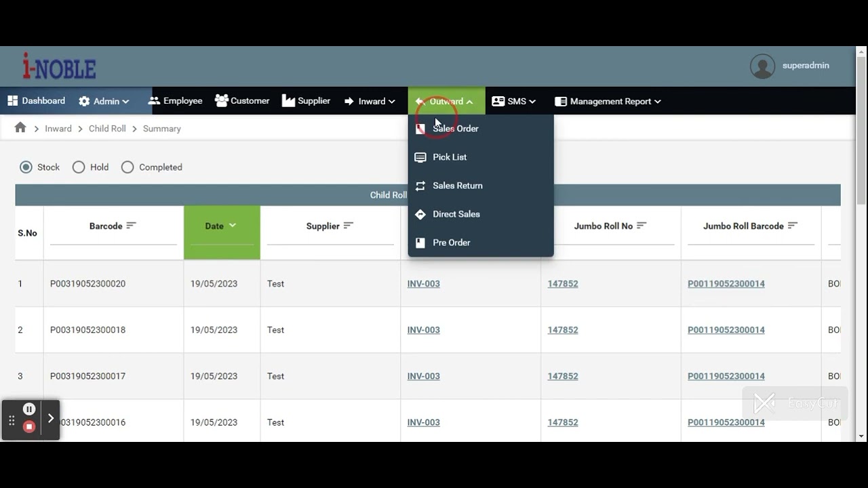
Task: Open 147852 link in row 4
Action: (563, 422)
